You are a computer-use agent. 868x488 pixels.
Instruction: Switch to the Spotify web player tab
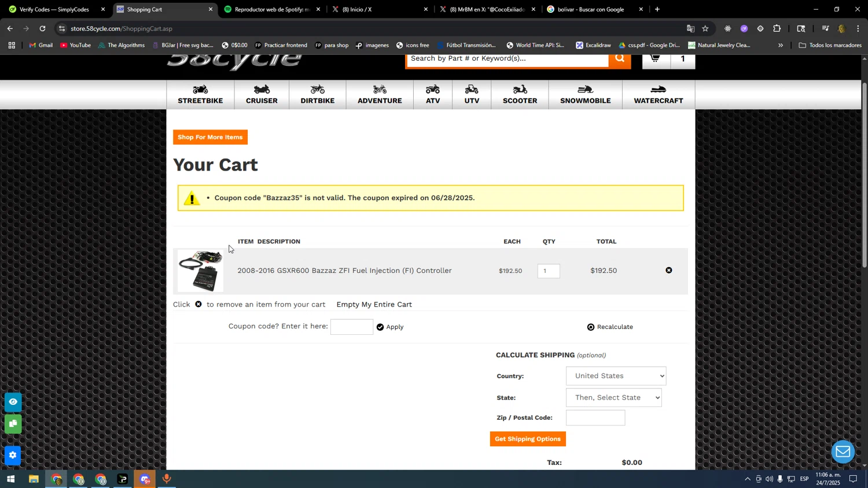272,9
